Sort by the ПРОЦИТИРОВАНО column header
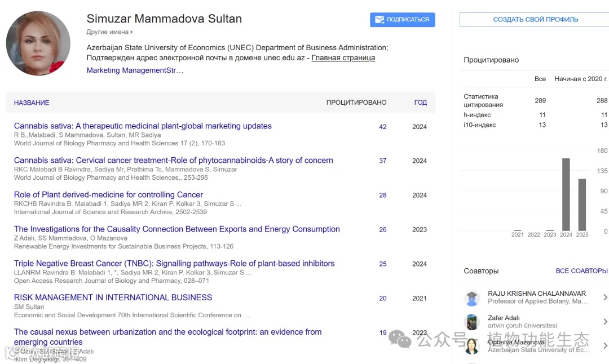This screenshot has height=364, width=609. pos(356,103)
